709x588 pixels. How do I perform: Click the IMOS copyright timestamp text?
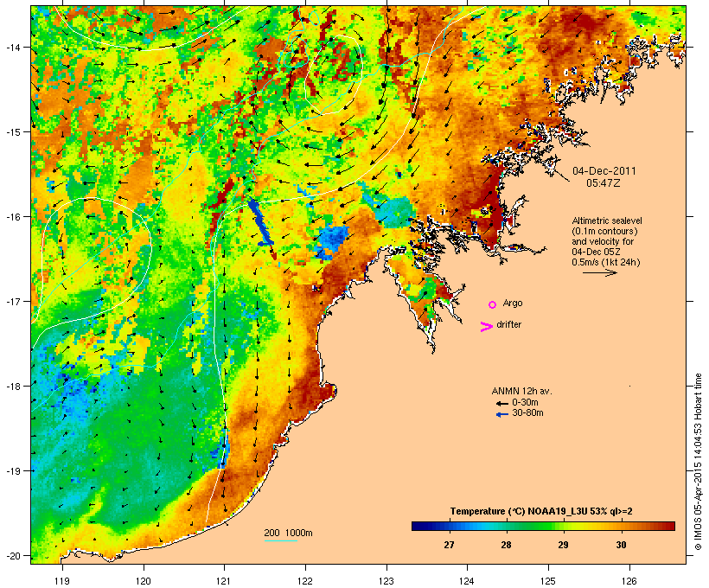click(x=698, y=462)
